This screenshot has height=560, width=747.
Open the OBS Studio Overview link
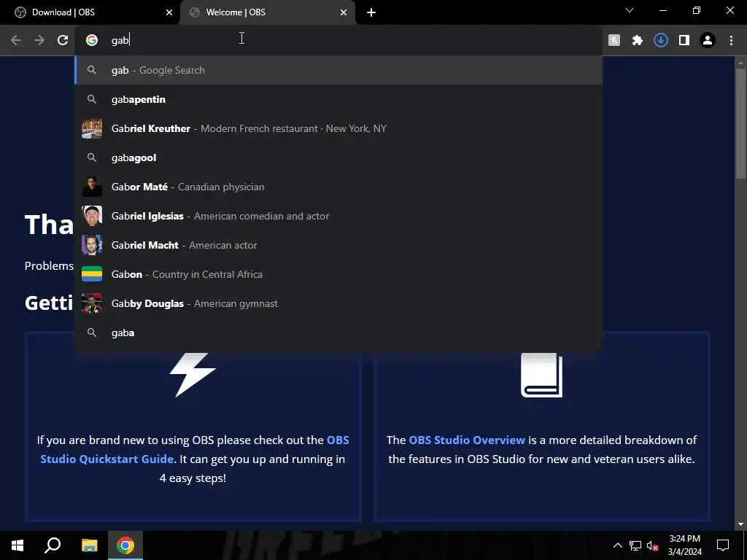[x=467, y=440]
